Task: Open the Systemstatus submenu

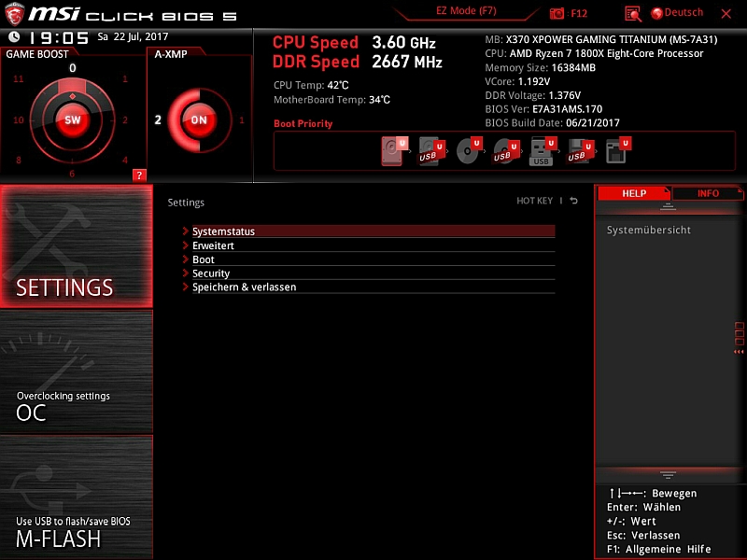Action: tap(373, 231)
